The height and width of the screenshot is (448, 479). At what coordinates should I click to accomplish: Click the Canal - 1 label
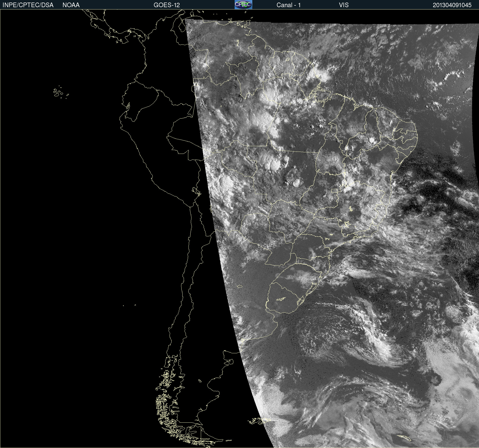point(288,5)
